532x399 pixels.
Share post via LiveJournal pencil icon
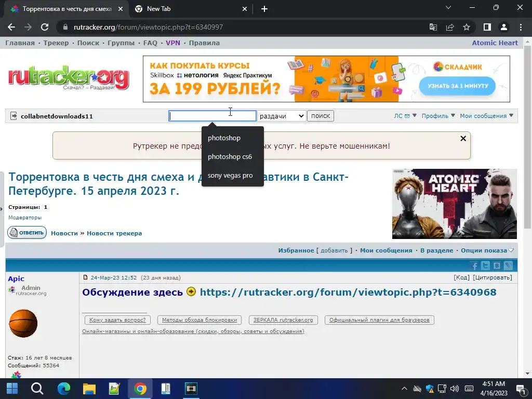click(x=508, y=265)
